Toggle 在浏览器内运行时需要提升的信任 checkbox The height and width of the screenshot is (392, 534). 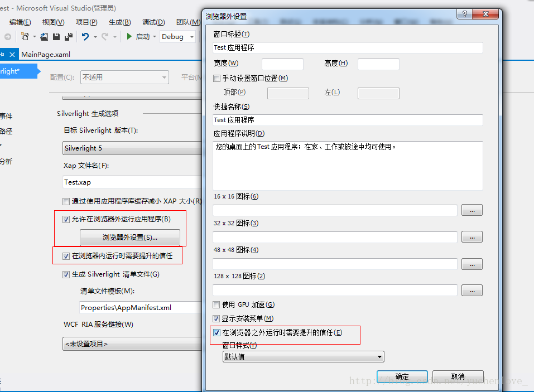pyautogui.click(x=66, y=256)
